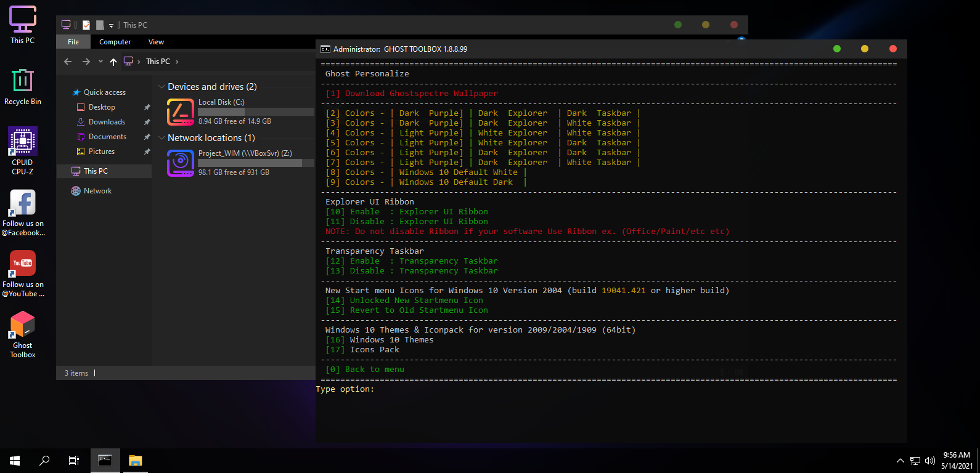Click '[13] Disable : Transparency Taskbar' line
Screen dimensions: 980x473
pos(412,271)
